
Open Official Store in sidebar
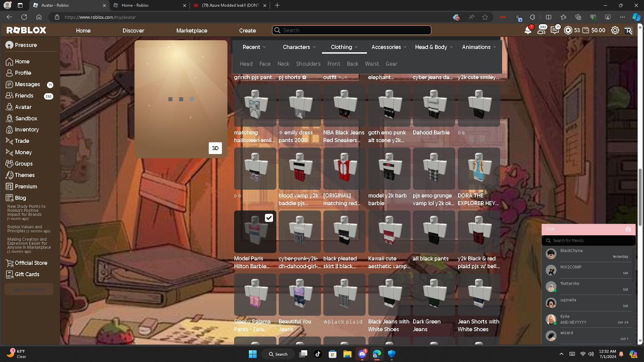tap(27, 263)
